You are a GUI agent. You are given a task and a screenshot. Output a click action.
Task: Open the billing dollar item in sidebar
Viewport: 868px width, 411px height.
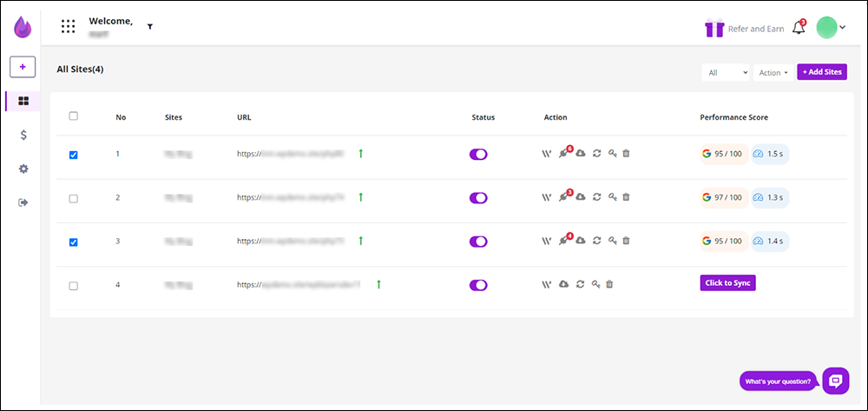click(23, 136)
